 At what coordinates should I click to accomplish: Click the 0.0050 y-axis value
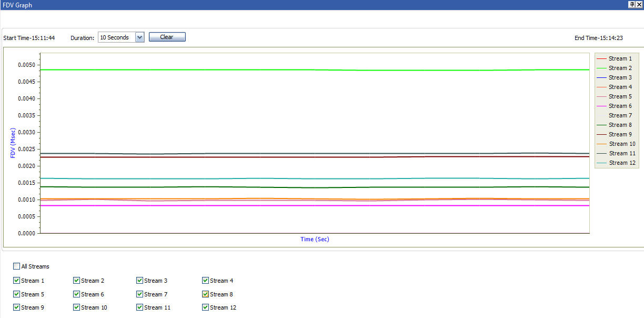[26, 65]
